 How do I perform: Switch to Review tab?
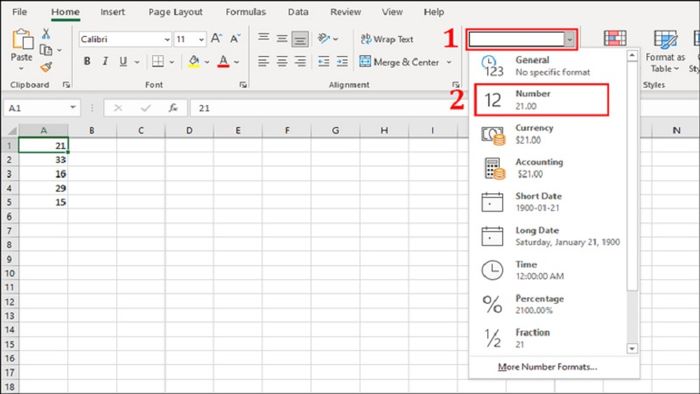[346, 12]
